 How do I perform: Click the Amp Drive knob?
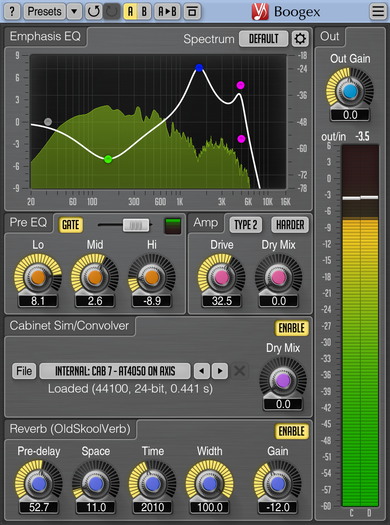pyautogui.click(x=221, y=278)
